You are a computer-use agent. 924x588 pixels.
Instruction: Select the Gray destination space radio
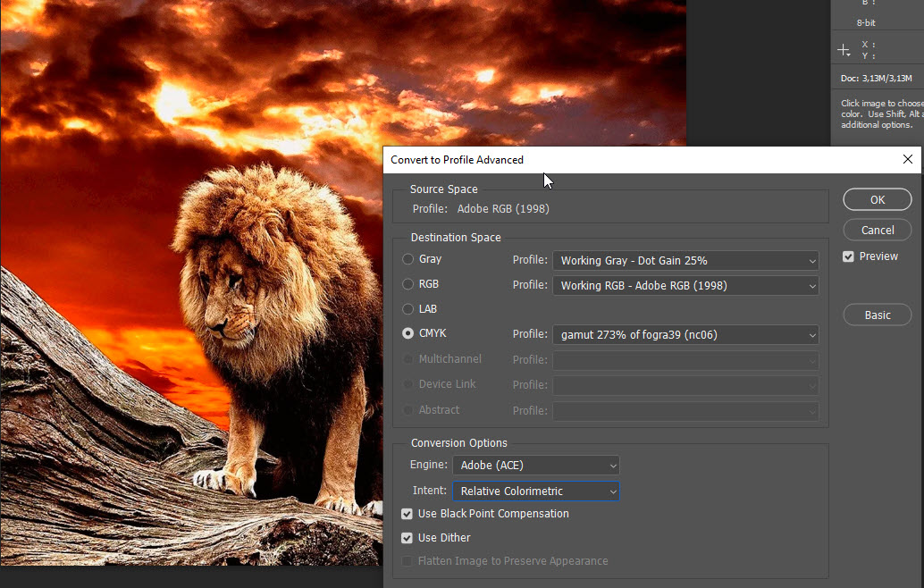click(x=407, y=259)
